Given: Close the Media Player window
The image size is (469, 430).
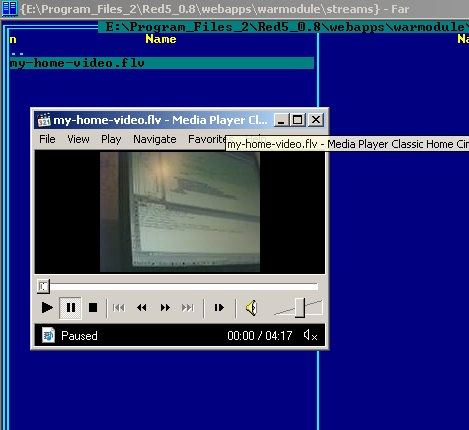Looking at the screenshot, I should tap(316, 120).
